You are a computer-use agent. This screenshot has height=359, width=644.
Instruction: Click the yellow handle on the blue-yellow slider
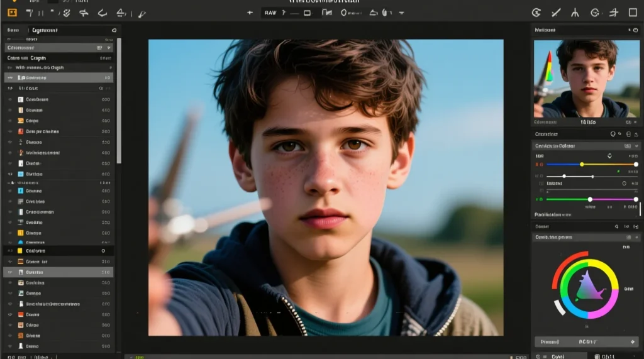point(582,164)
